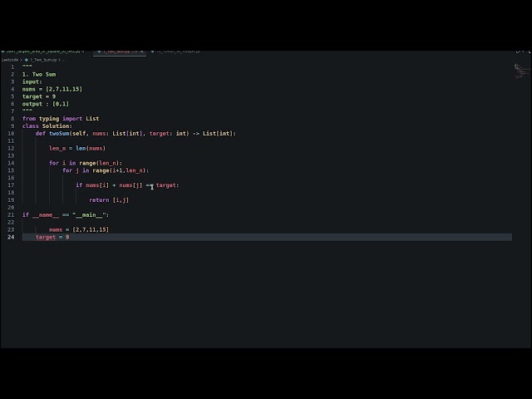Open the first tab before 1_Two_Sum.py
The image size is (532, 399).
coord(43,52)
